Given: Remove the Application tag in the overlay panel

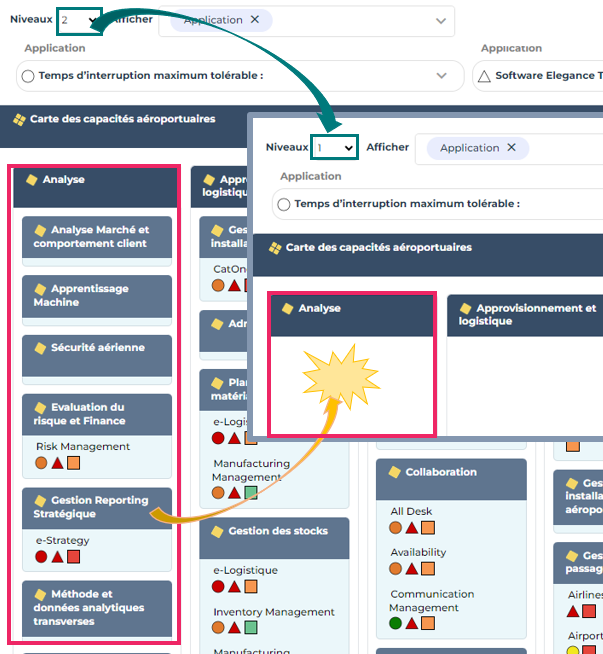Looking at the screenshot, I should 511,148.
